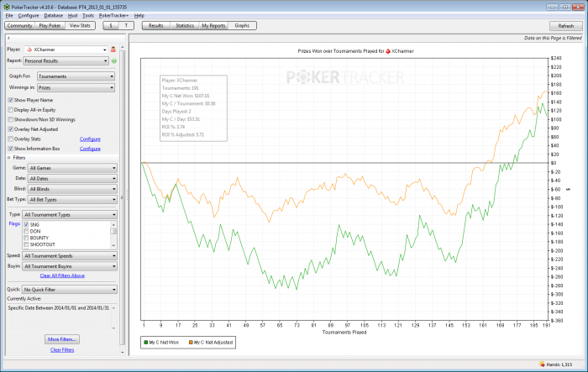Viewport: 588px width, 372px height.
Task: Uncheck Show Player Name
Action: pyautogui.click(x=10, y=99)
